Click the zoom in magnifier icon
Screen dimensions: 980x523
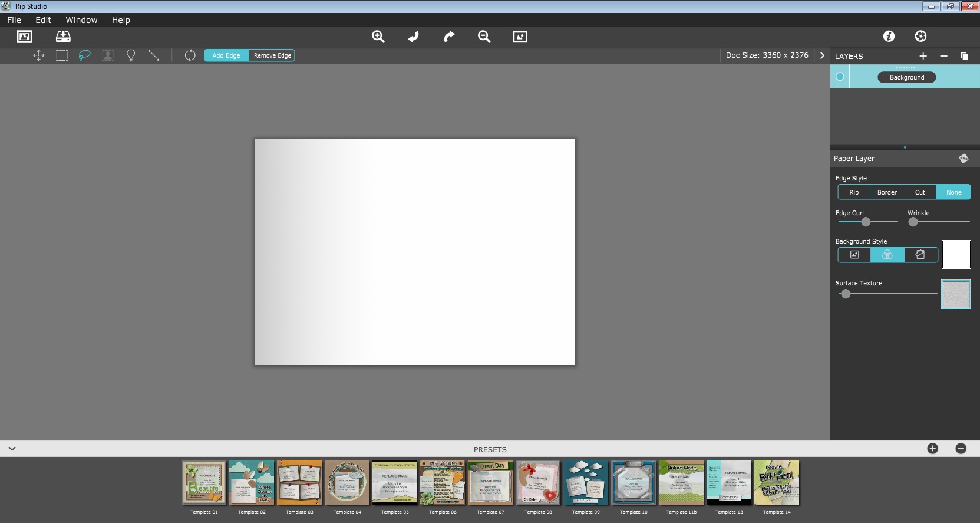pyautogui.click(x=378, y=37)
